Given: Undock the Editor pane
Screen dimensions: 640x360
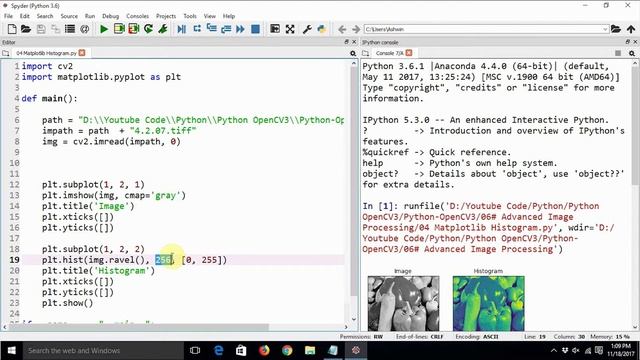Looking at the screenshot, I should (x=347, y=42).
